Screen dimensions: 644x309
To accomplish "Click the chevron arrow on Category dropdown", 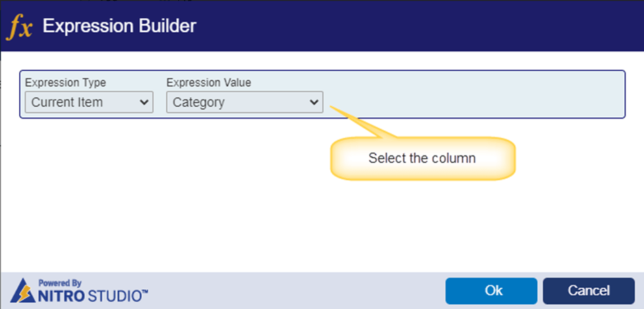I will (x=314, y=102).
